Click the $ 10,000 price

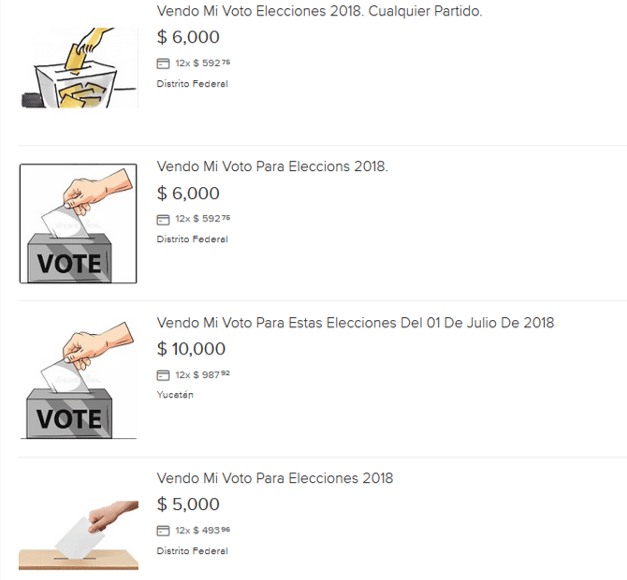(191, 349)
